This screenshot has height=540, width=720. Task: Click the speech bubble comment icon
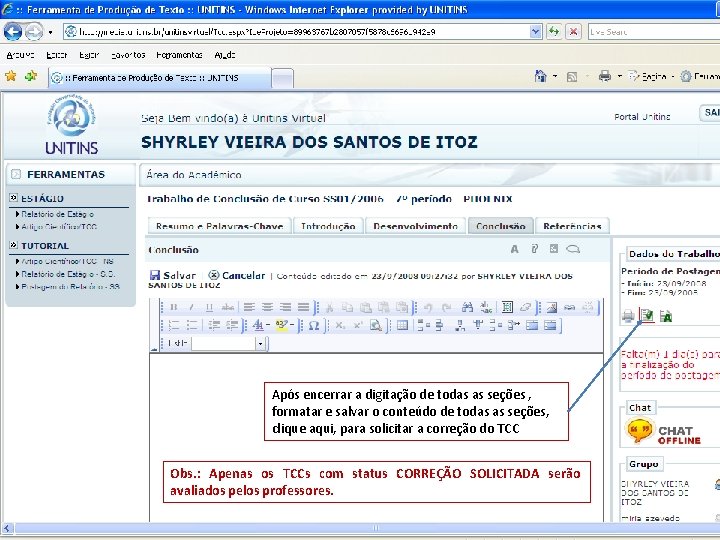coord(573,249)
